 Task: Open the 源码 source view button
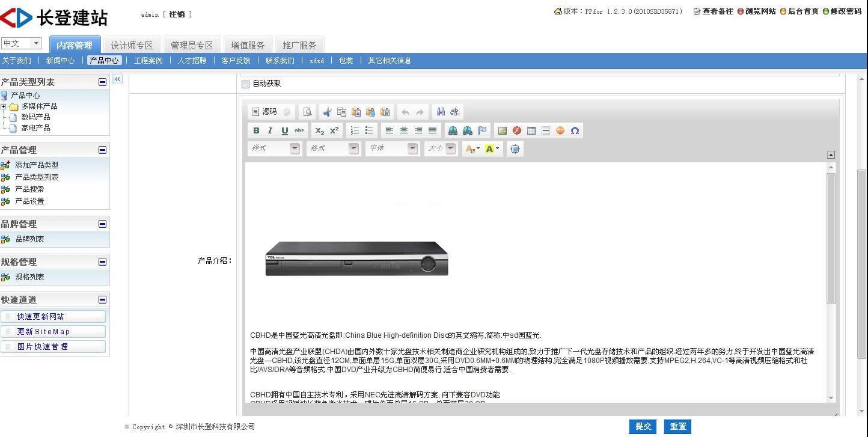264,112
